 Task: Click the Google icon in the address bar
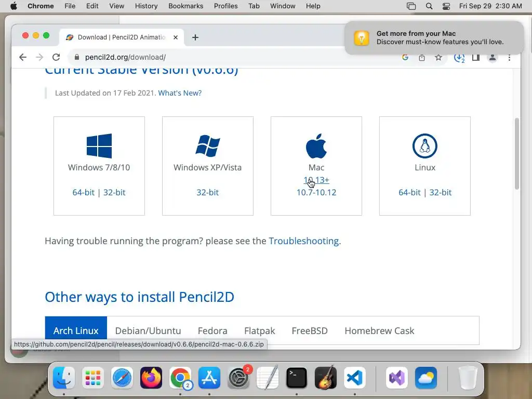pos(405,57)
